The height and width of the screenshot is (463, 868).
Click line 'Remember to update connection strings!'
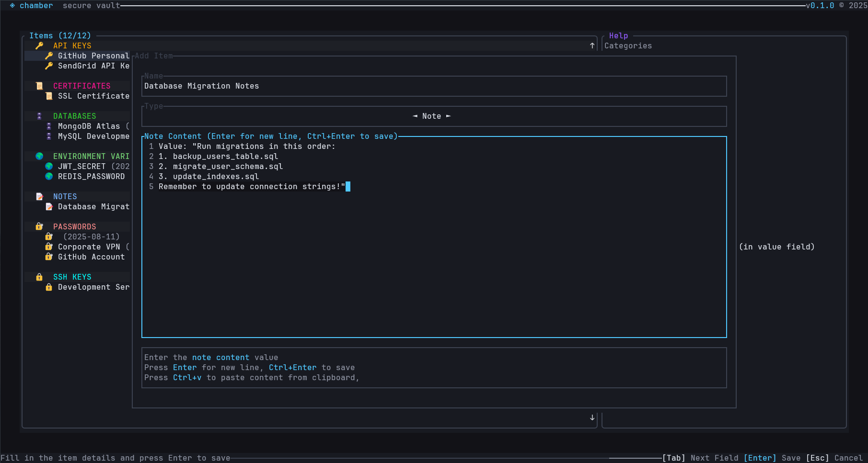point(252,187)
